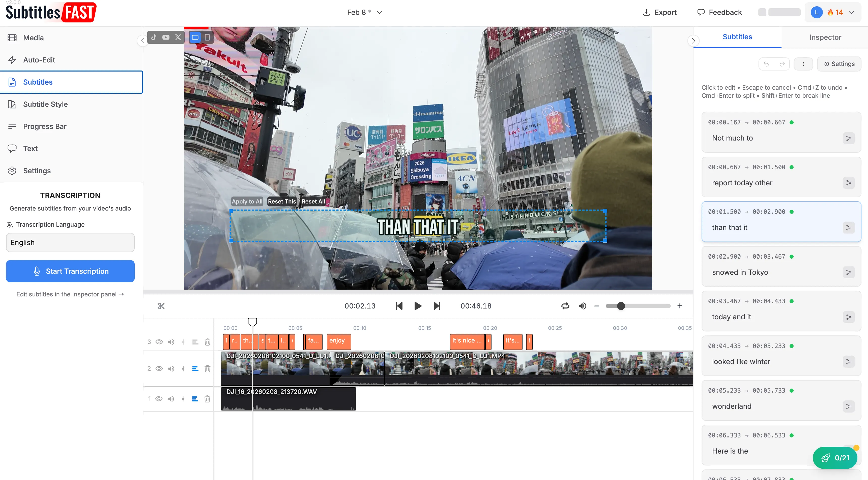Collapse the left sidebar chevron
Image resolution: width=868 pixels, height=480 pixels.
(142, 41)
